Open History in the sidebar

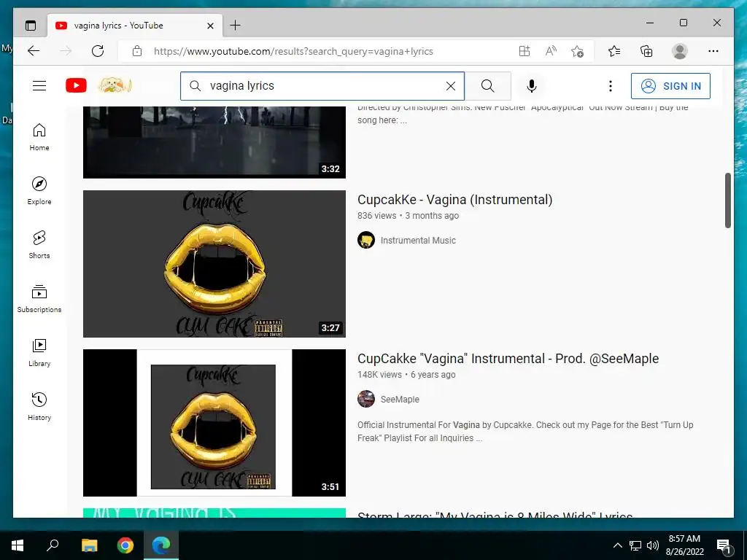click(39, 406)
